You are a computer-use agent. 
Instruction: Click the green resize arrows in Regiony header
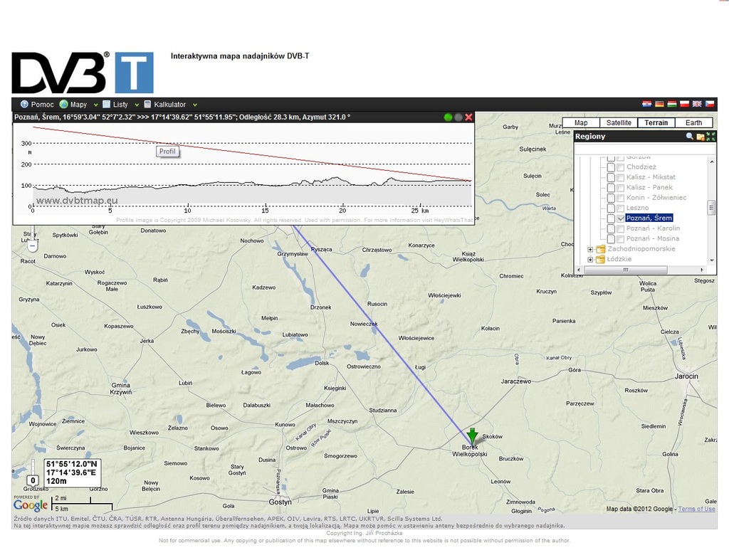(x=710, y=136)
